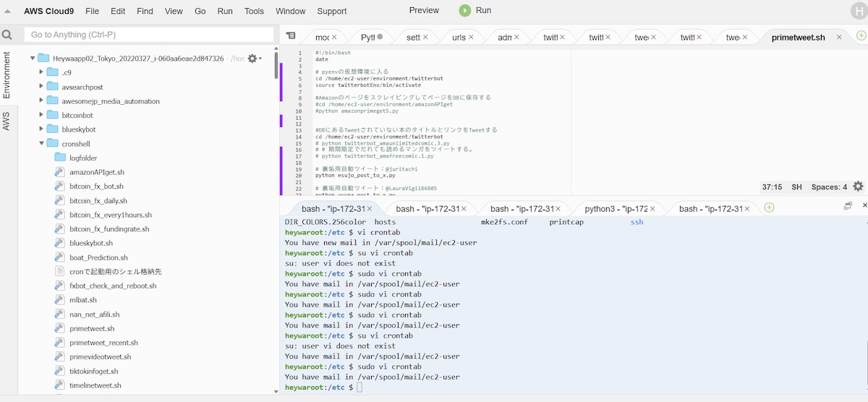Screen dimensions: 868x402
Task: Switch to the python3 terminal tab
Action: (x=616, y=209)
